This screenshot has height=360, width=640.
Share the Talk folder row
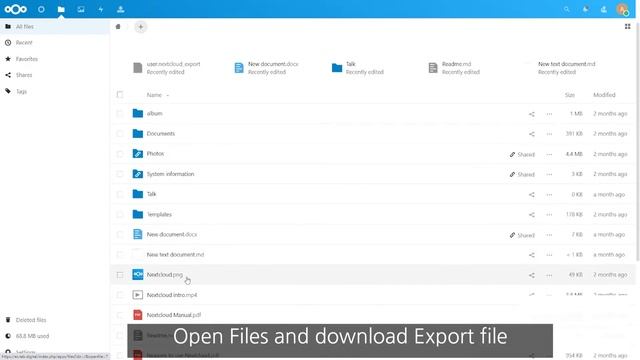pos(531,195)
